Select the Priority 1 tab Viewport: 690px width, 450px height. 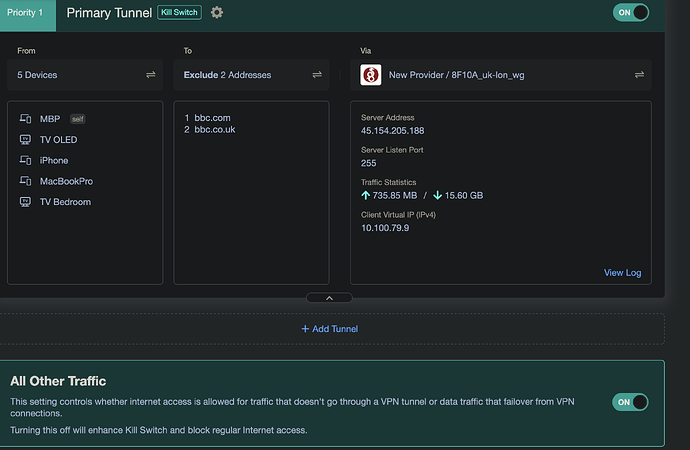pyautogui.click(x=28, y=15)
